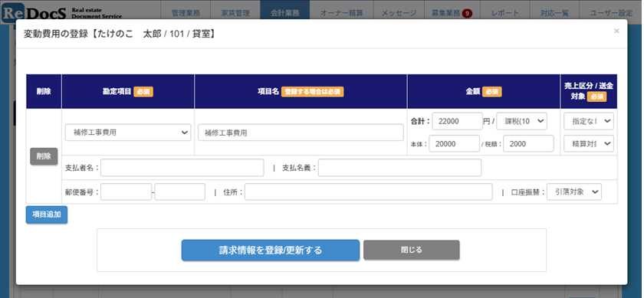Edit the 合計 amount field 22000
Image resolution: width=644 pixels, height=298 pixels.
click(457, 121)
